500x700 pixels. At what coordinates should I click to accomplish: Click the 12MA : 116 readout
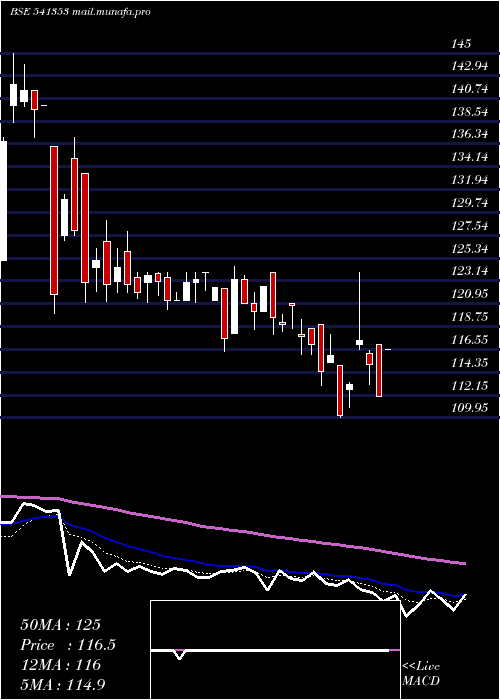(x=60, y=665)
